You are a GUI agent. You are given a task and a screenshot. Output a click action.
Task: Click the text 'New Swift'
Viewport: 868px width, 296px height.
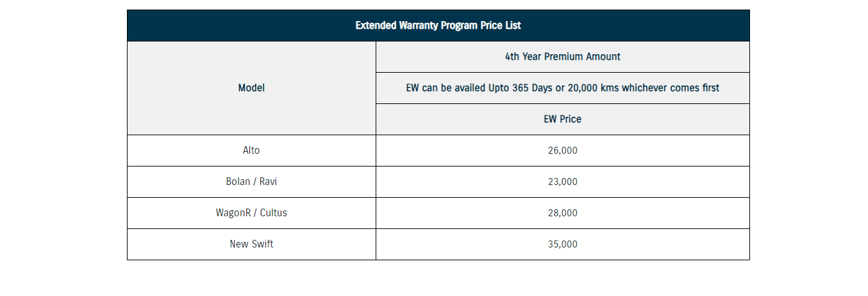click(x=251, y=244)
